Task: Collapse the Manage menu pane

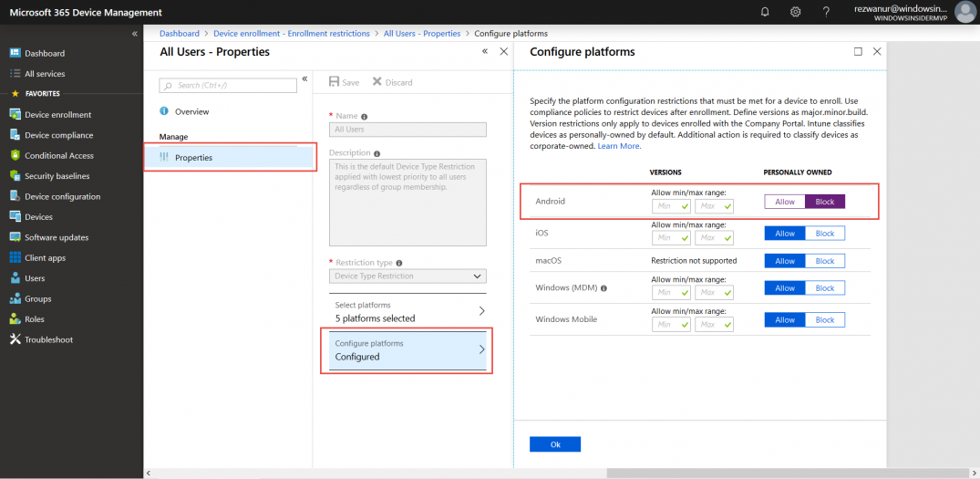Action: coord(305,78)
